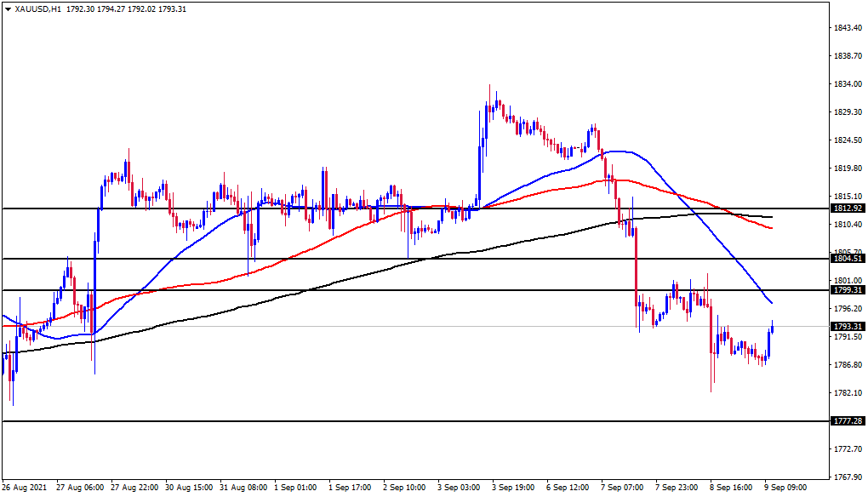Viewport: 868px width, 497px height.
Task: Click the 3 Sep 19:00 time label
Action: pyautogui.click(x=514, y=488)
